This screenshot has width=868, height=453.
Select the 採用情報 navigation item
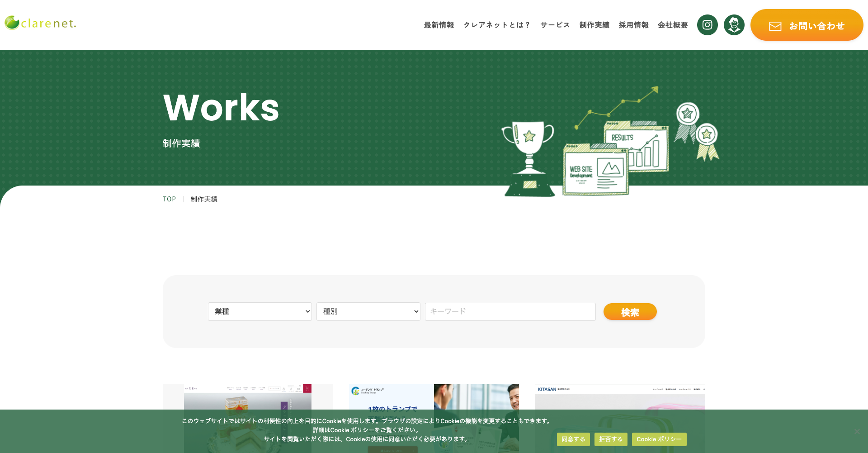tap(633, 25)
